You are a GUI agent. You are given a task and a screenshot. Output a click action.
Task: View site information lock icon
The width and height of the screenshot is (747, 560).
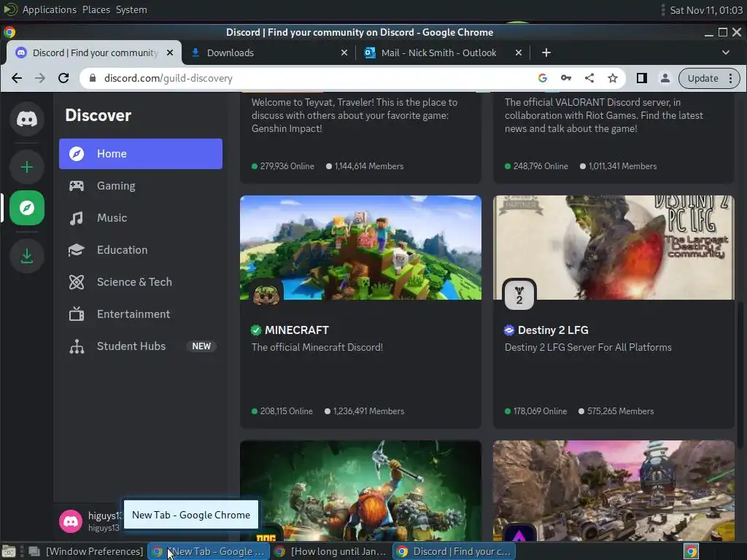(93, 78)
